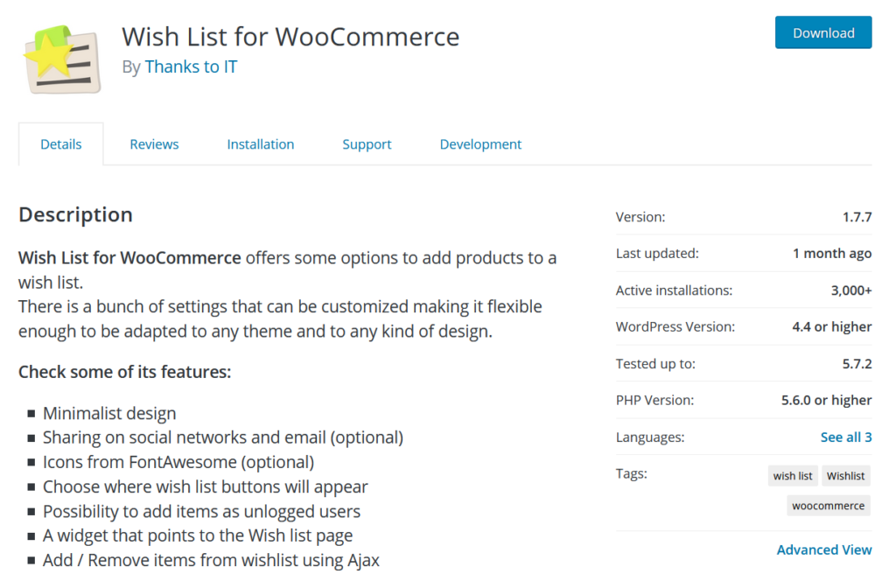
Task: Go to the Support tab
Action: (367, 144)
